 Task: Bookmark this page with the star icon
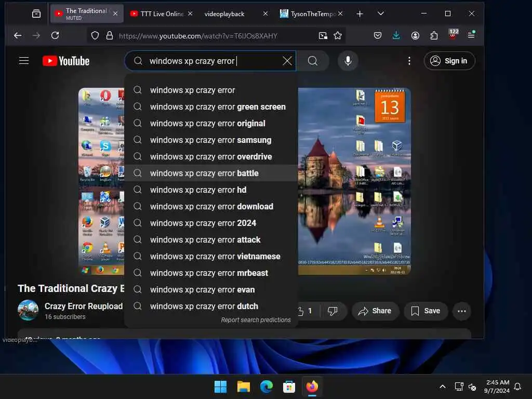click(x=338, y=36)
